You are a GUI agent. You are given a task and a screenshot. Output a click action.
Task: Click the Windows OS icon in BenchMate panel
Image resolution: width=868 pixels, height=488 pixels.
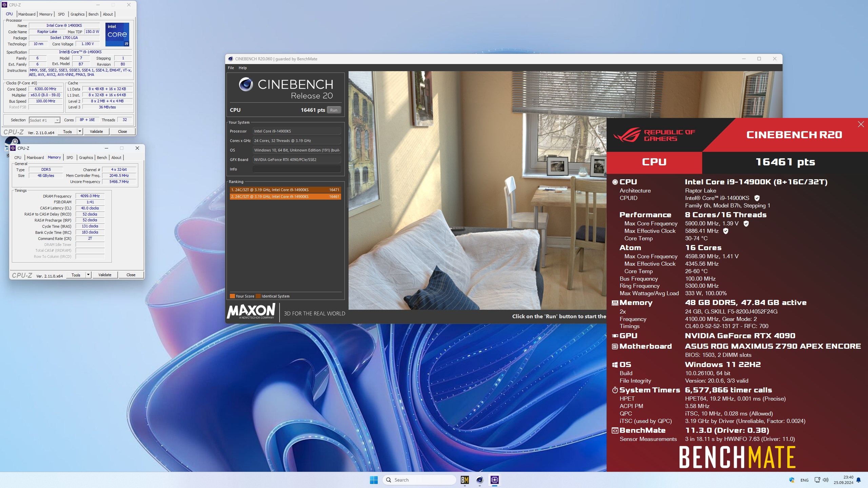point(615,365)
